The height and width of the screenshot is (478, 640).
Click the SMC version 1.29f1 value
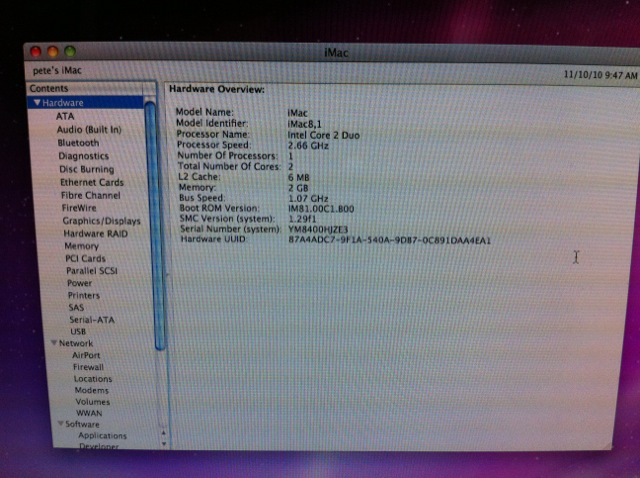click(302, 219)
